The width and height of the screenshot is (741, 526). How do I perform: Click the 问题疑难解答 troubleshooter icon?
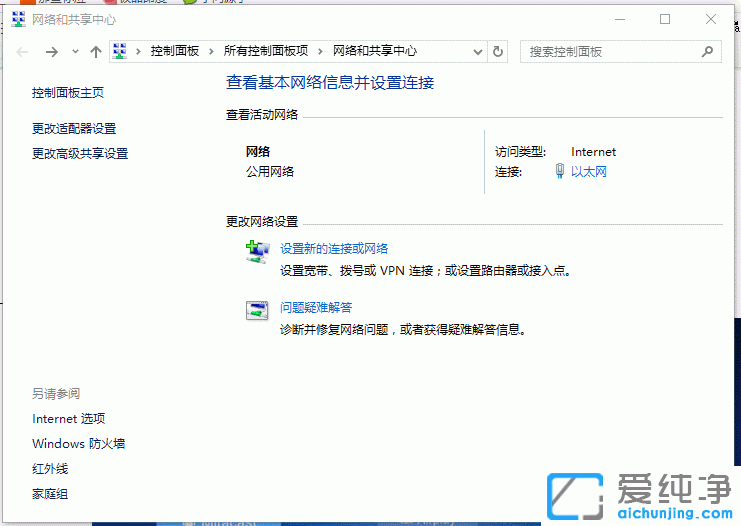coord(257,310)
